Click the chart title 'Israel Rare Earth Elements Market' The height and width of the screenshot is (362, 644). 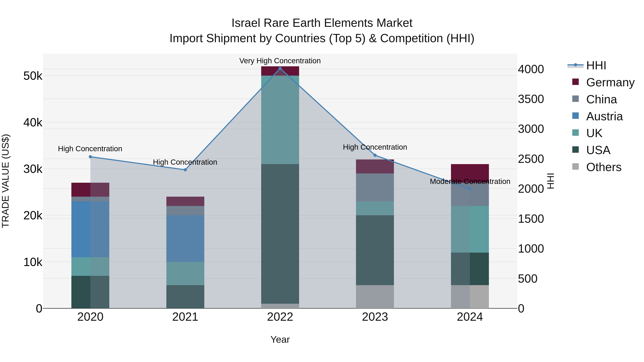coord(322,23)
